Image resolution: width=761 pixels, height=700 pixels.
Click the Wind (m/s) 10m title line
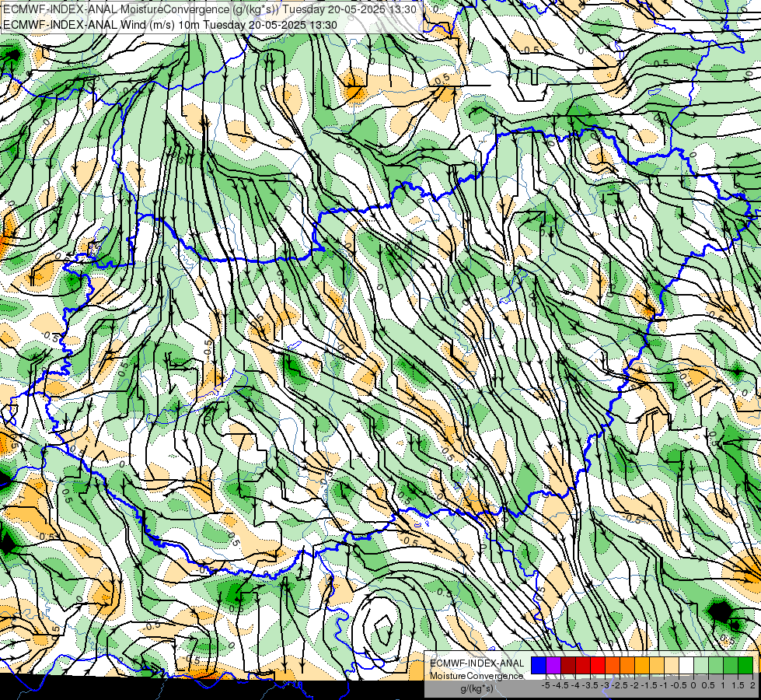(170, 25)
